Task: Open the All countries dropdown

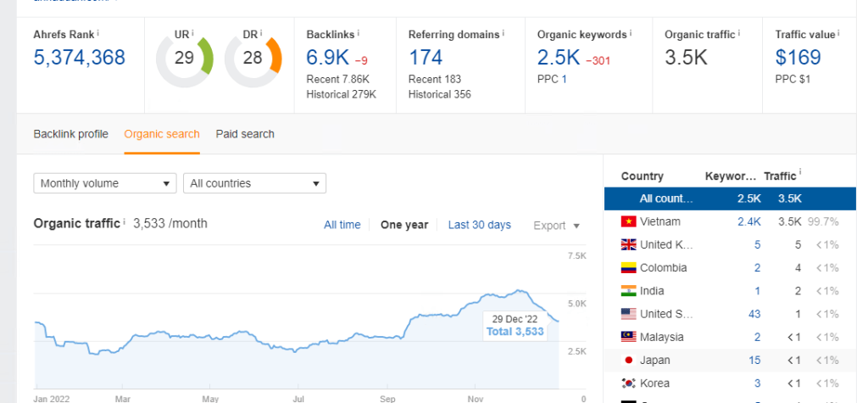Action: (x=254, y=183)
